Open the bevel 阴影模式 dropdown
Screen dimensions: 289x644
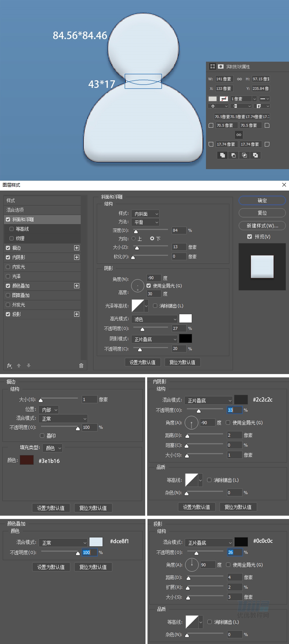(x=154, y=339)
